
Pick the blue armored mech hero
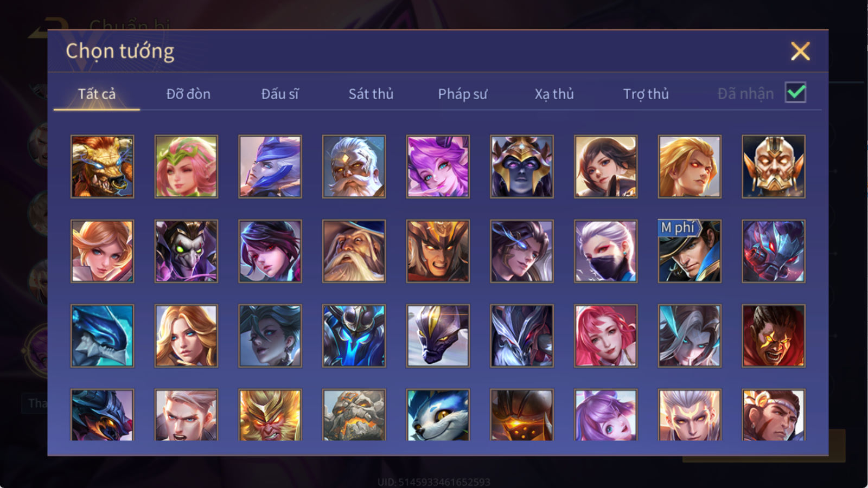pos(354,336)
